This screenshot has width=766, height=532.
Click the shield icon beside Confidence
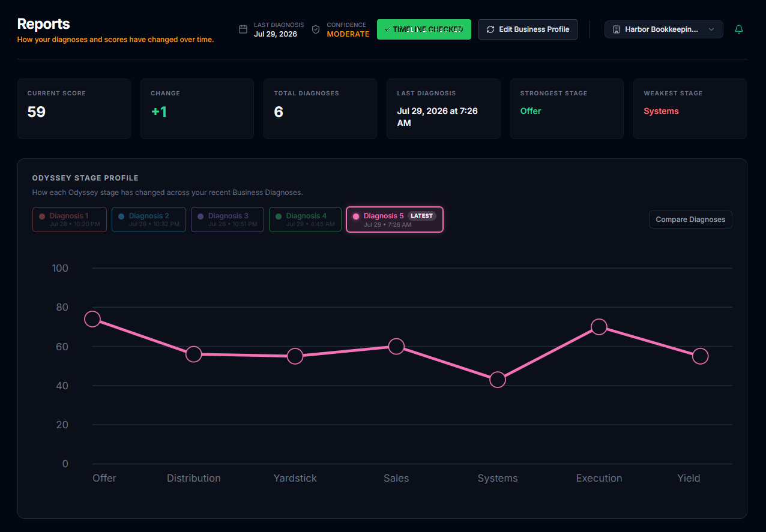(x=316, y=29)
